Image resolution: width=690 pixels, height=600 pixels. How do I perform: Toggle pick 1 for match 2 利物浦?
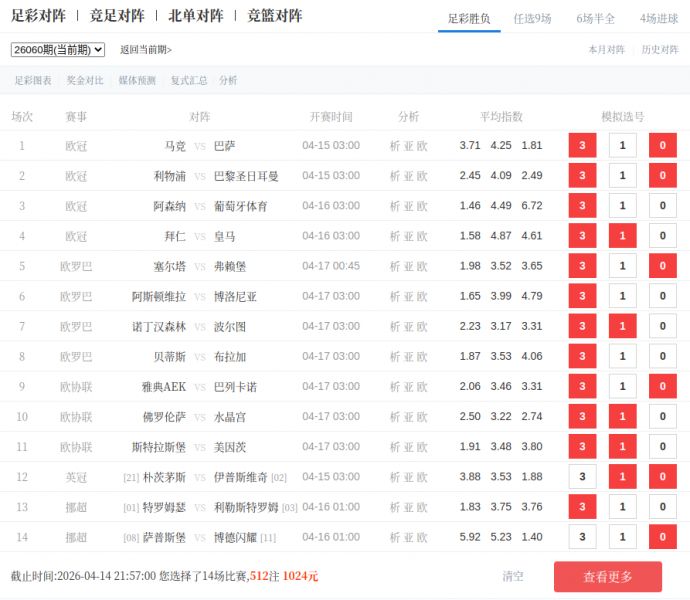point(622,176)
